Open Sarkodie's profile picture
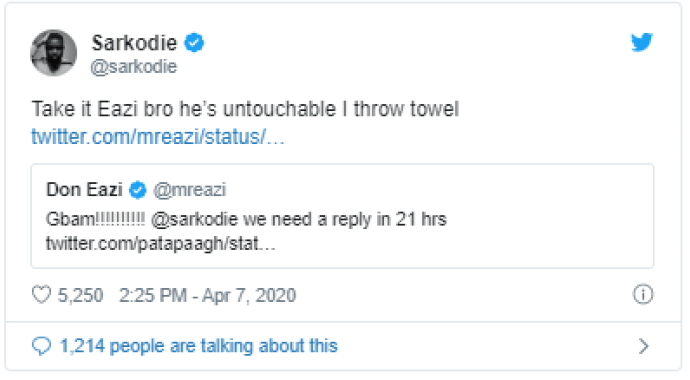The height and width of the screenshot is (380, 690). click(54, 53)
